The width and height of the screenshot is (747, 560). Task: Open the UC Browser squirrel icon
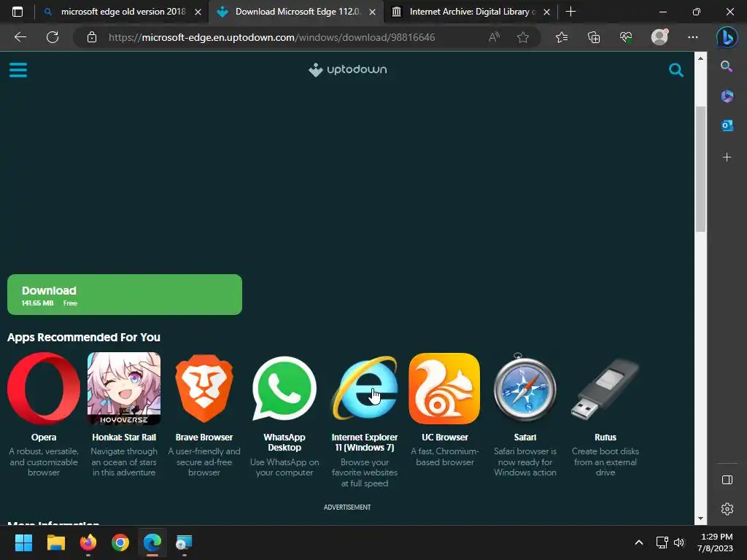(x=444, y=389)
